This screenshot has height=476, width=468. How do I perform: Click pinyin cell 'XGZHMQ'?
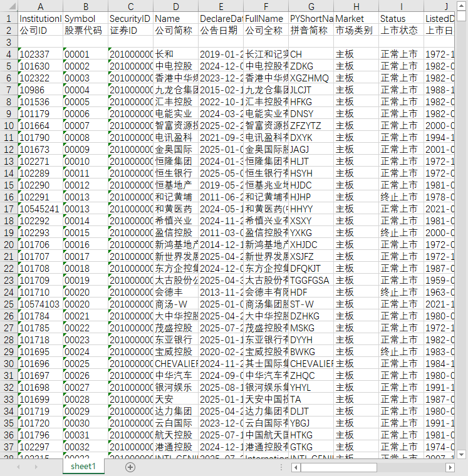(x=311, y=78)
